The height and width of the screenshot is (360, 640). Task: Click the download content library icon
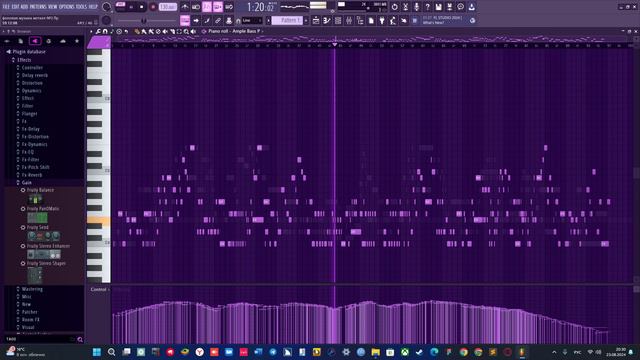471,7
